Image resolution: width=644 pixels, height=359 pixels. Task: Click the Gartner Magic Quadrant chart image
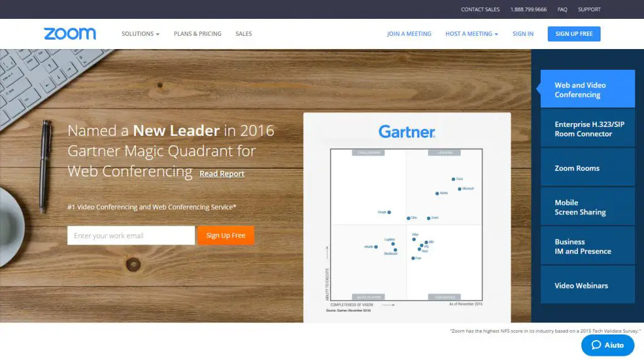click(406, 224)
